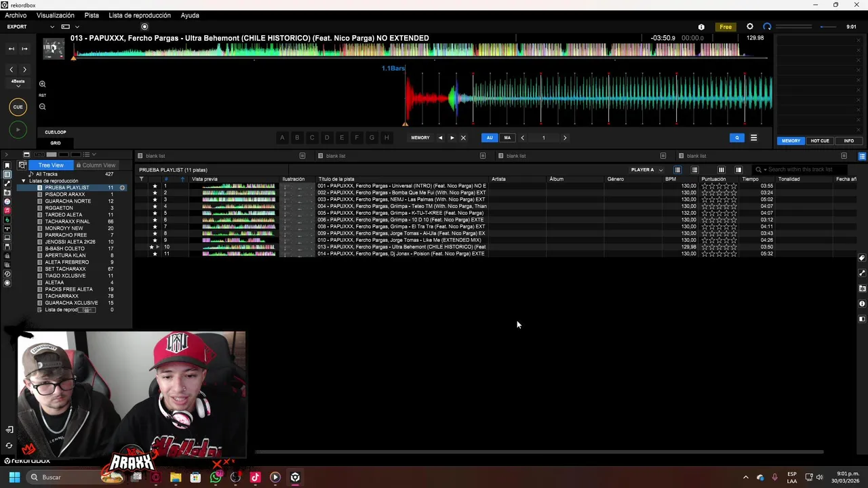Viewport: 868px width, 488px height.
Task: Open the player layout dropdown arrow
Action: tap(77, 27)
